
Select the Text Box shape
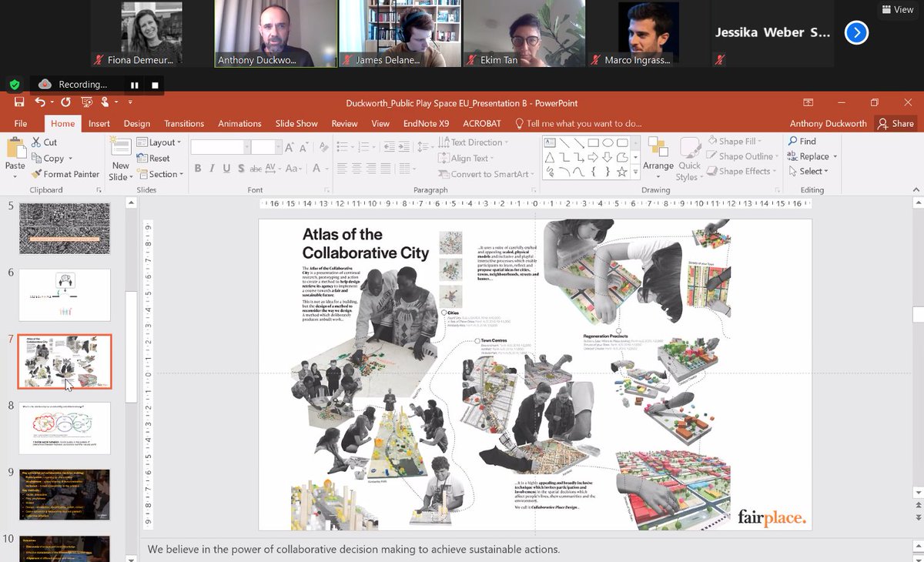click(x=550, y=142)
